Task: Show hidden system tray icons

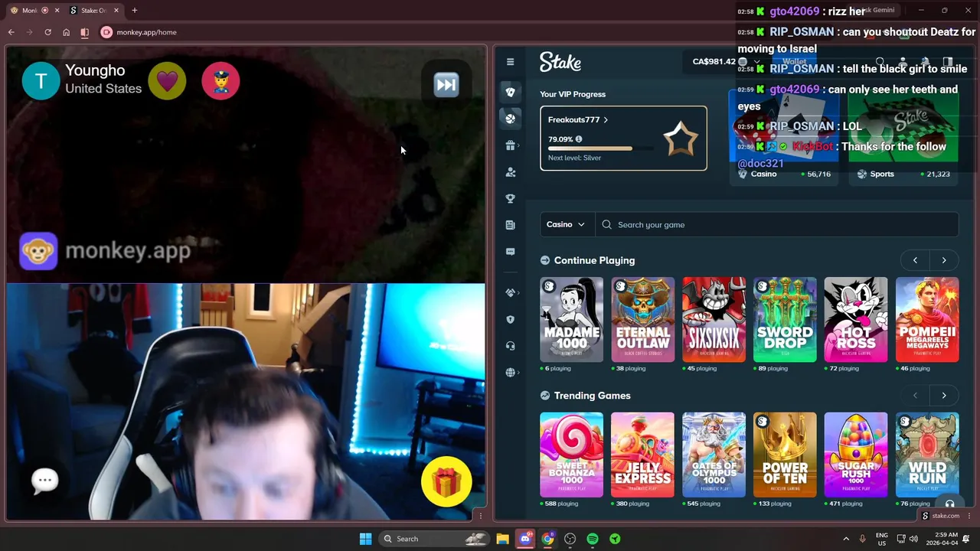Action: coord(846,539)
